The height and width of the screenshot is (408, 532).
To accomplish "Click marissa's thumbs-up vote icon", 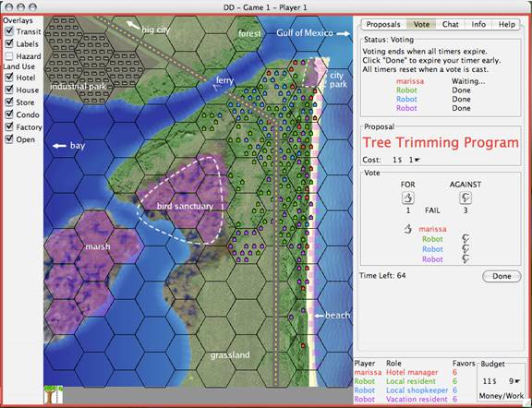I will tap(408, 229).
